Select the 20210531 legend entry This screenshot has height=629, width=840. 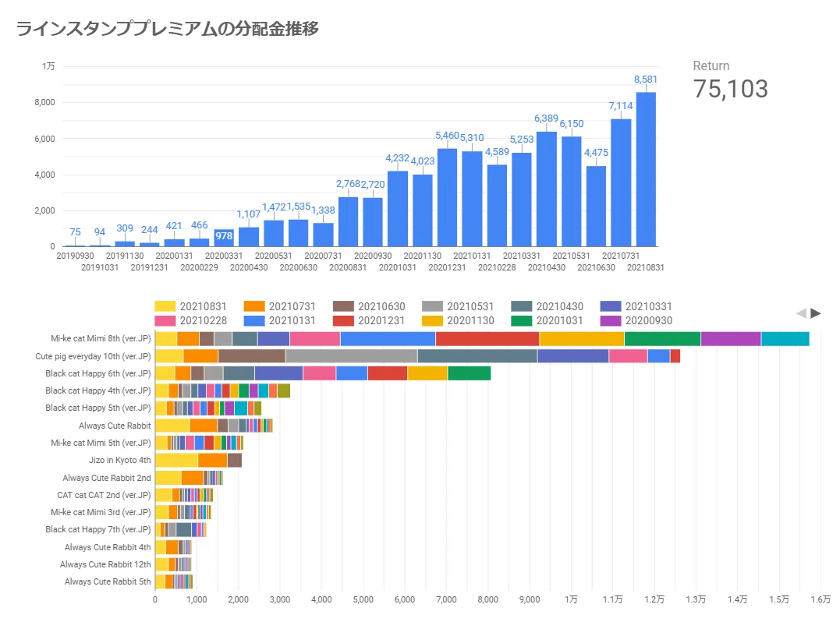pos(458,306)
